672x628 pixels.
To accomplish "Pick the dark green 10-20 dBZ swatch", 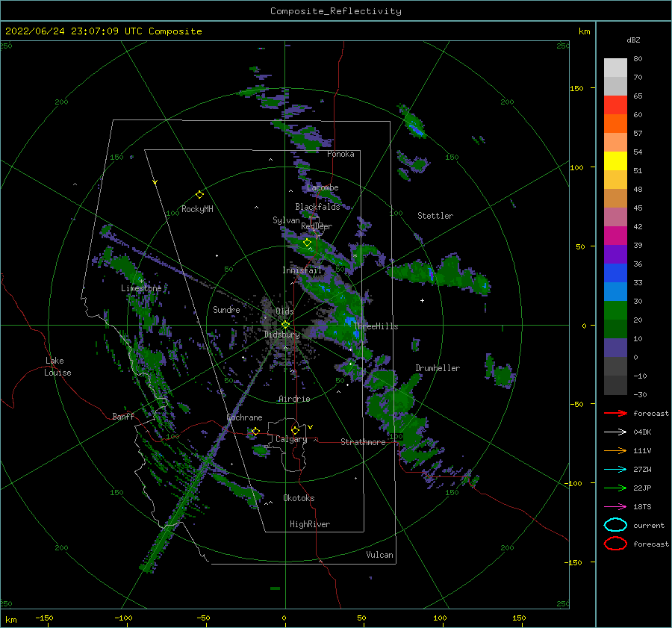I will (x=615, y=329).
